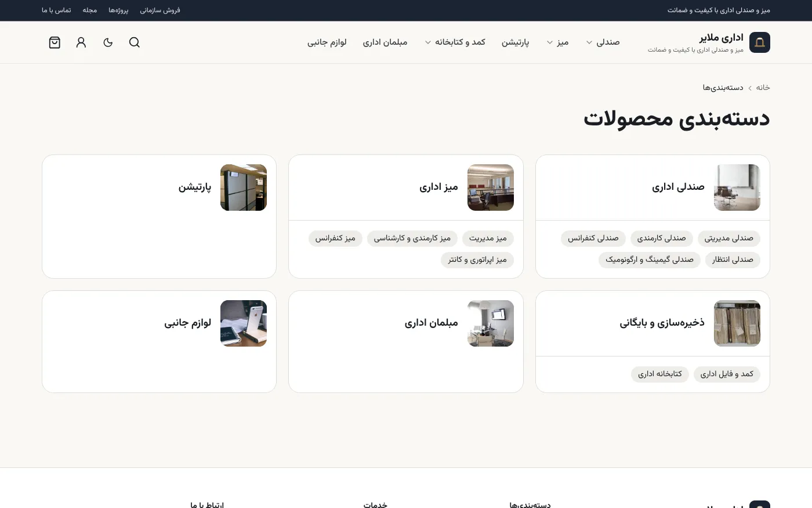812x508 pixels.
Task: Select the میز کنفرانس tag
Action: tap(336, 238)
